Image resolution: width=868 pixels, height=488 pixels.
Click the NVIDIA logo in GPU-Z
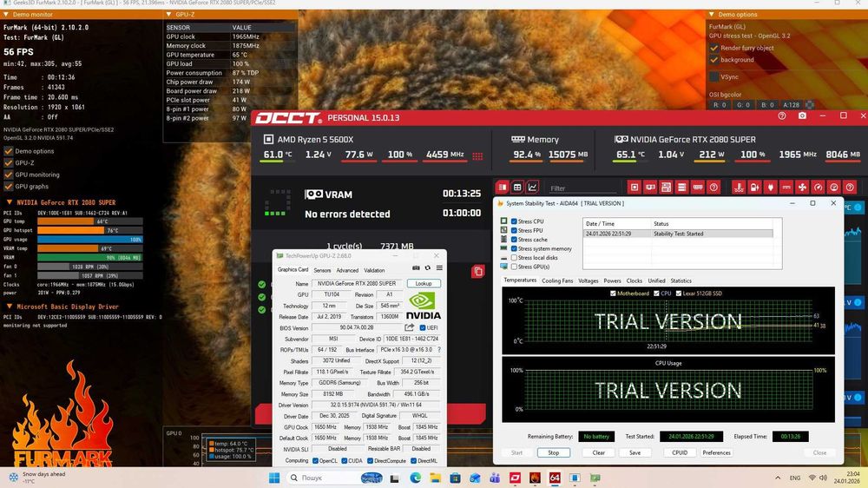424,307
